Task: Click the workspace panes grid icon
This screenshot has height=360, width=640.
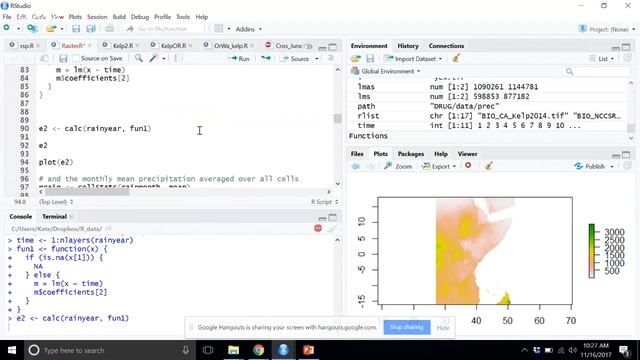Action: coord(219,29)
